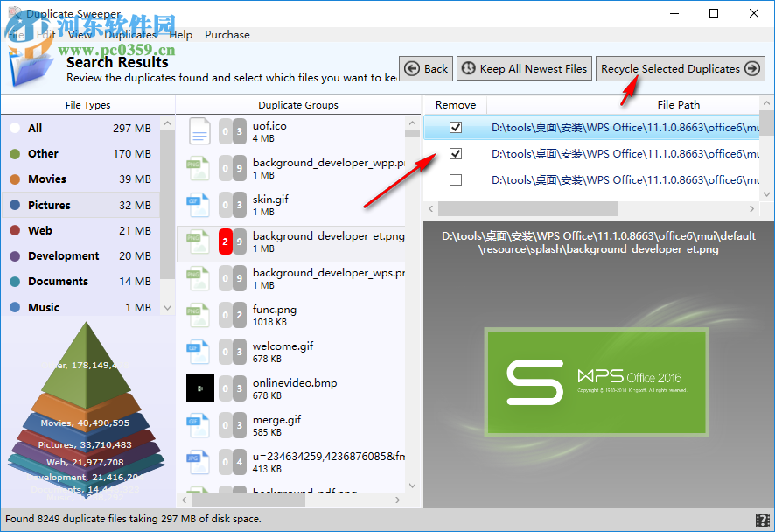Image resolution: width=775 pixels, height=532 pixels.
Task: Click the skin.gif GIF file icon
Action: (x=199, y=204)
